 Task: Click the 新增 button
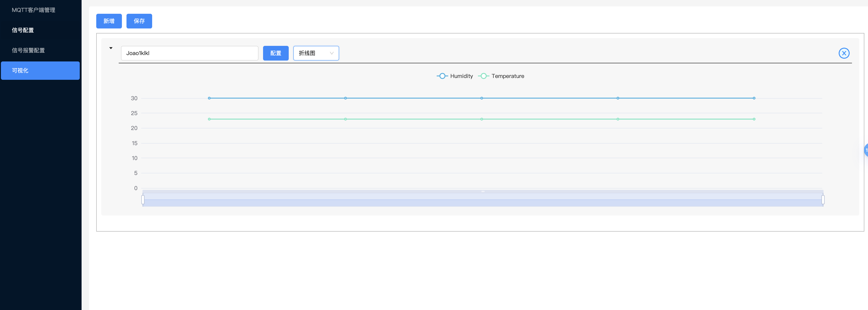coord(109,21)
